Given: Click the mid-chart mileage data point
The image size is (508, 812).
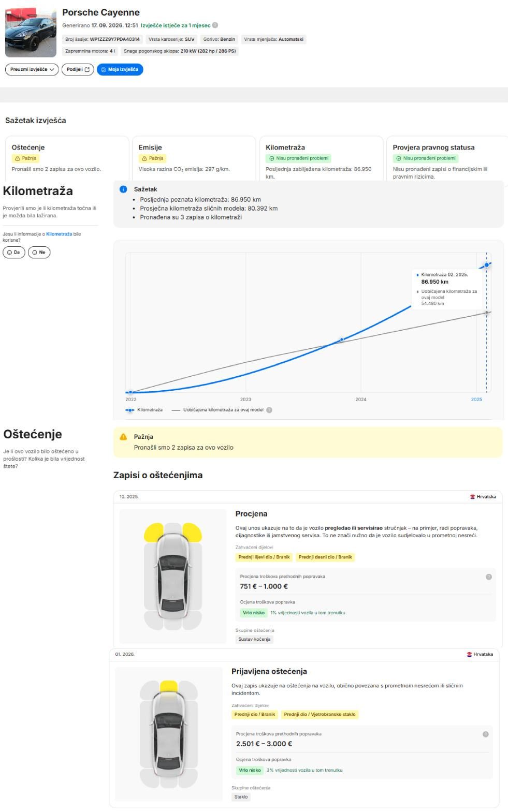Looking at the screenshot, I should 342,339.
